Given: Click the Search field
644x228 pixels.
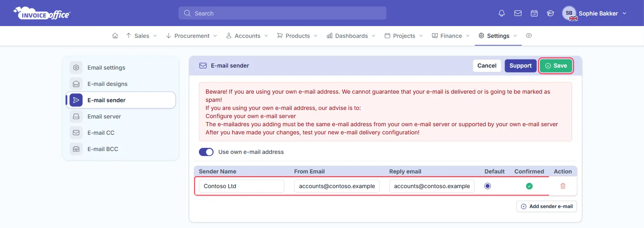Looking at the screenshot, I should (x=282, y=13).
